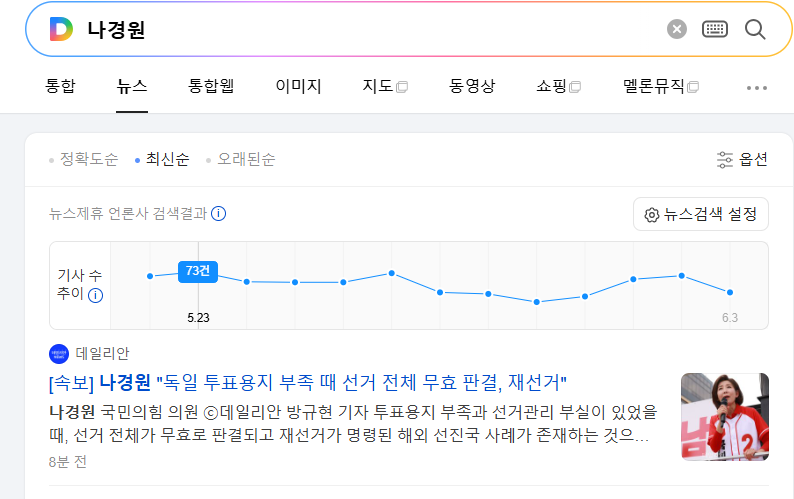This screenshot has width=794, height=499.
Task: Switch to the 통합 tab
Action: point(60,86)
